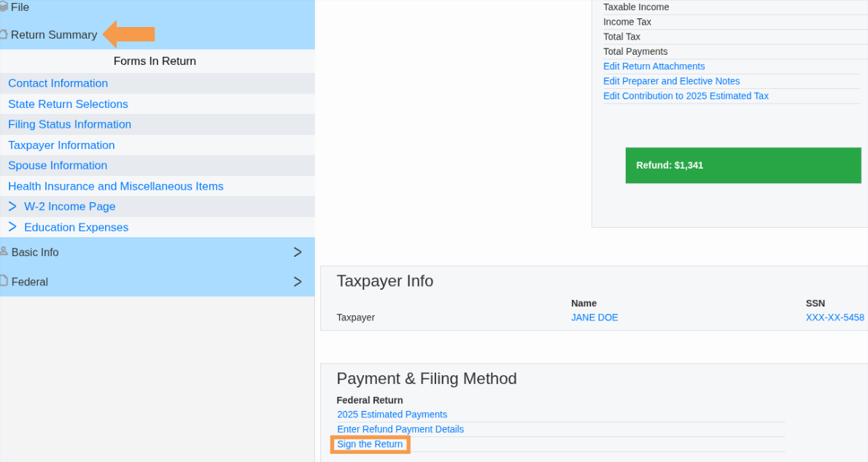Expand Federal using its right chevron
Viewport: 868px width, 462px height.
297,281
